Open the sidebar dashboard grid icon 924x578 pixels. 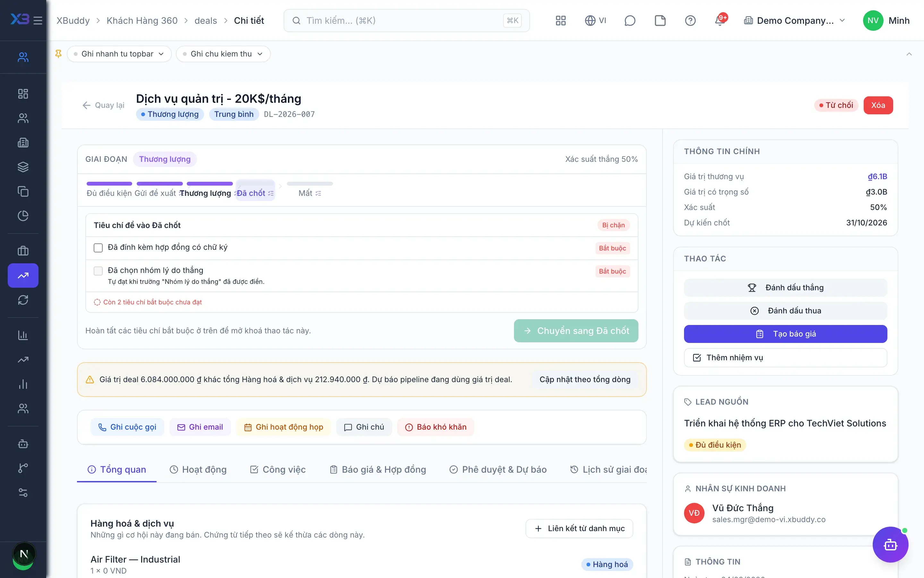pos(23,94)
